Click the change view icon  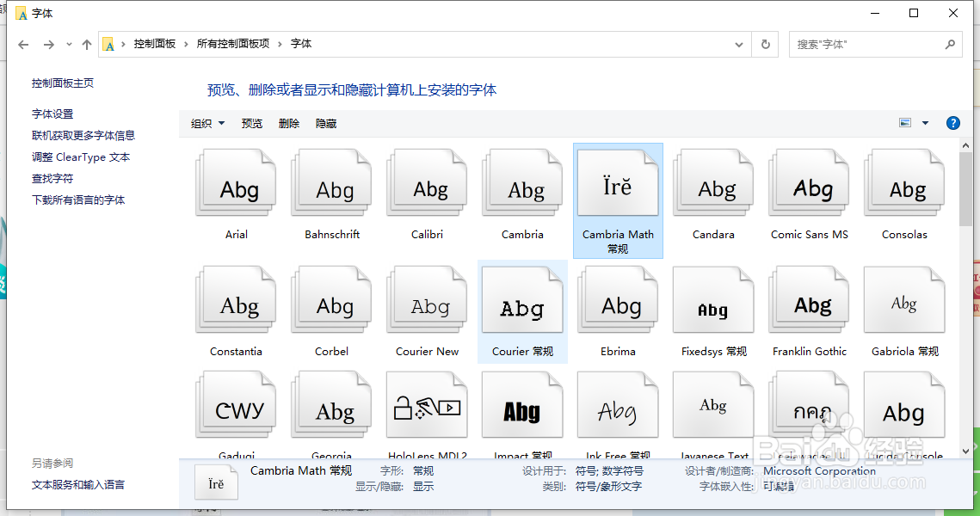905,123
